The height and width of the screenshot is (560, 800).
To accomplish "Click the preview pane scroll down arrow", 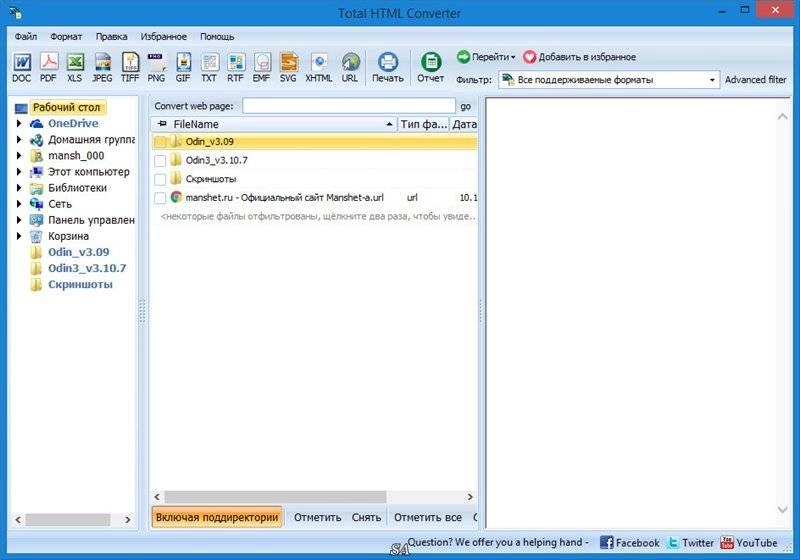I will click(x=782, y=510).
